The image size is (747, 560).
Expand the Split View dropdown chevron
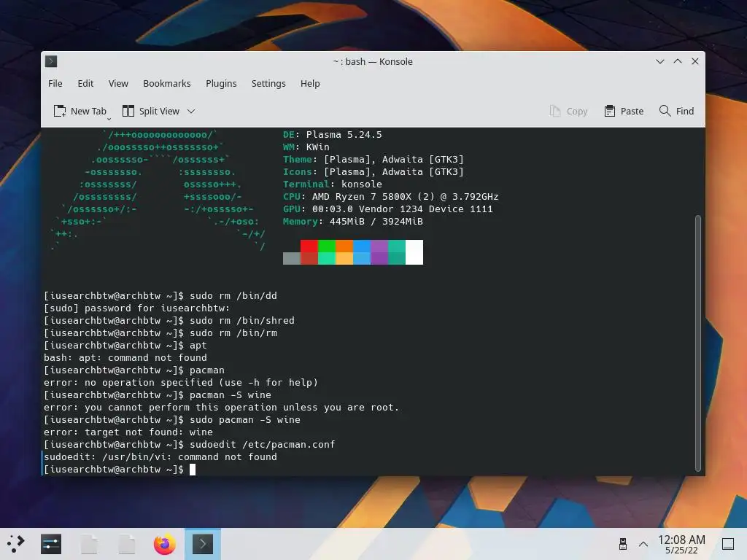(191, 112)
